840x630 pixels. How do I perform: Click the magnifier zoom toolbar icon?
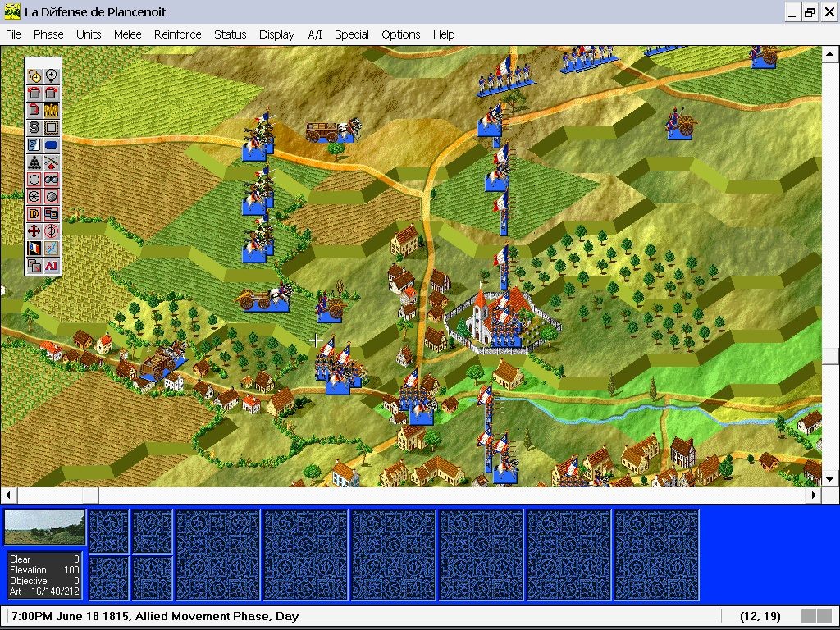point(52,76)
